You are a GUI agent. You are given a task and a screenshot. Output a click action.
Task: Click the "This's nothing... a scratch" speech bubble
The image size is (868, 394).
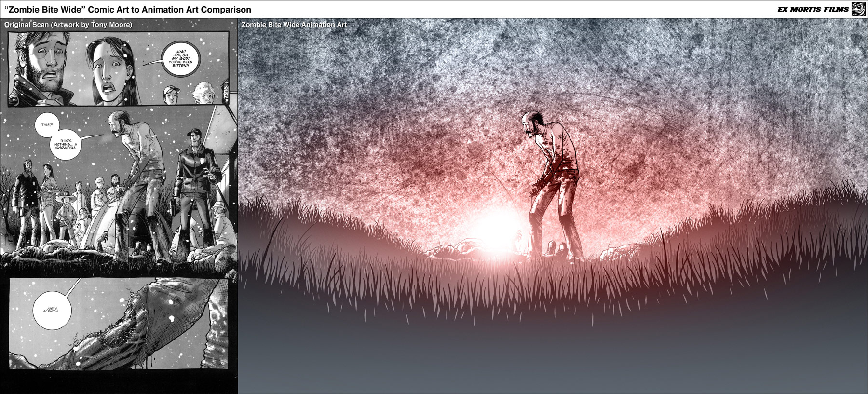(65, 144)
